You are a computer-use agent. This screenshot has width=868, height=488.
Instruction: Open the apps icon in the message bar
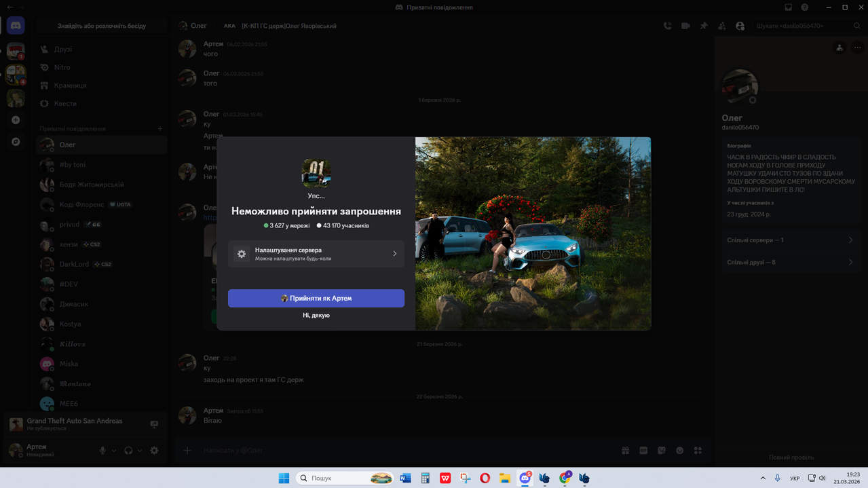698,450
